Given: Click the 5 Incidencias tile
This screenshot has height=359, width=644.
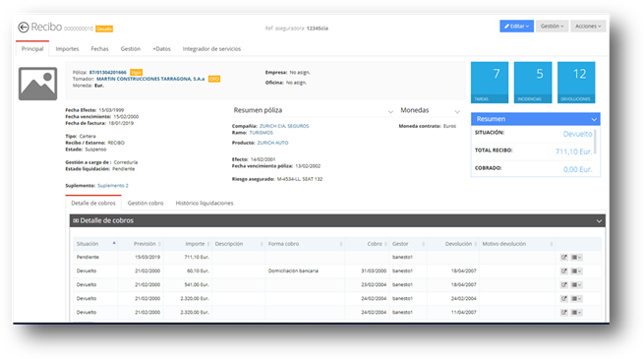Looking at the screenshot, I should 533,83.
